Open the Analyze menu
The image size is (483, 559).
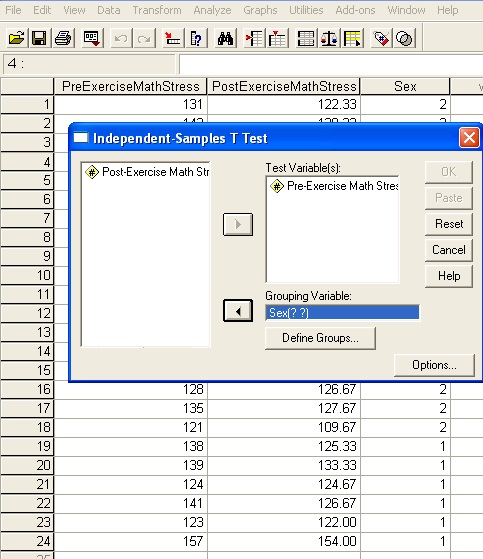[212, 10]
